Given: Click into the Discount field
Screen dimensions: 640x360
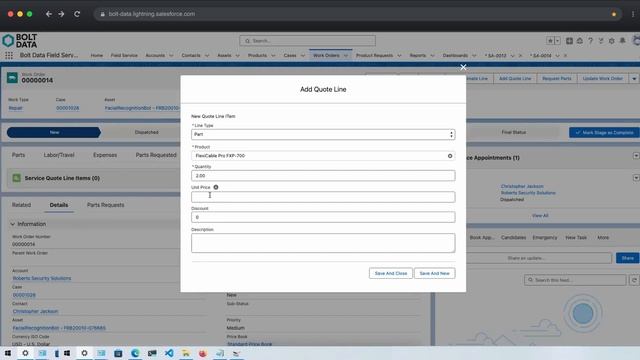Looking at the screenshot, I should point(323,217).
